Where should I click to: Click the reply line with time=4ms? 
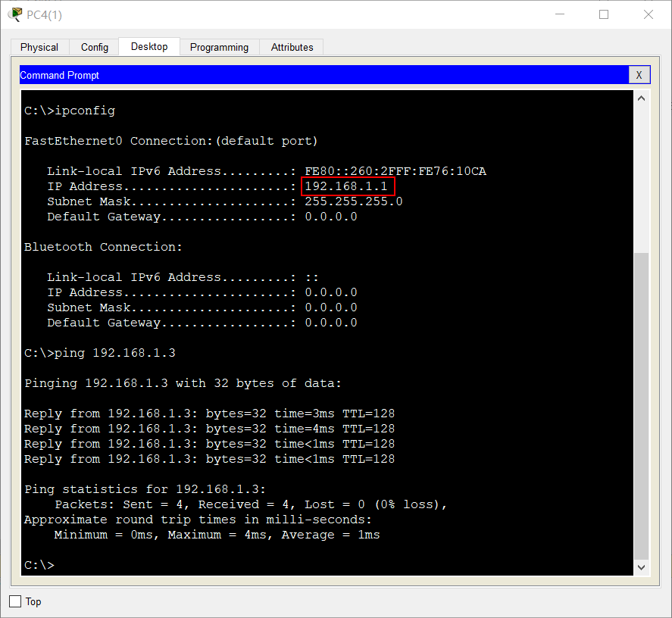[210, 429]
